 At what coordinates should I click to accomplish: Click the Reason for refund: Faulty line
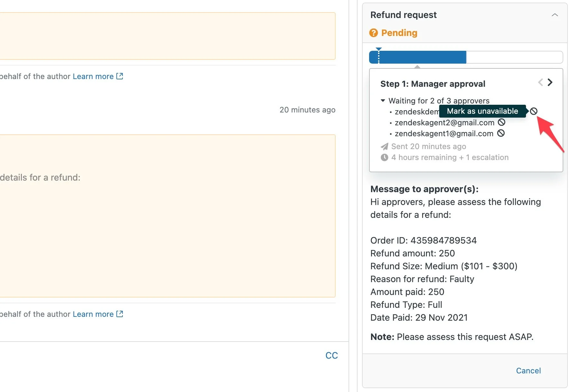(422, 279)
